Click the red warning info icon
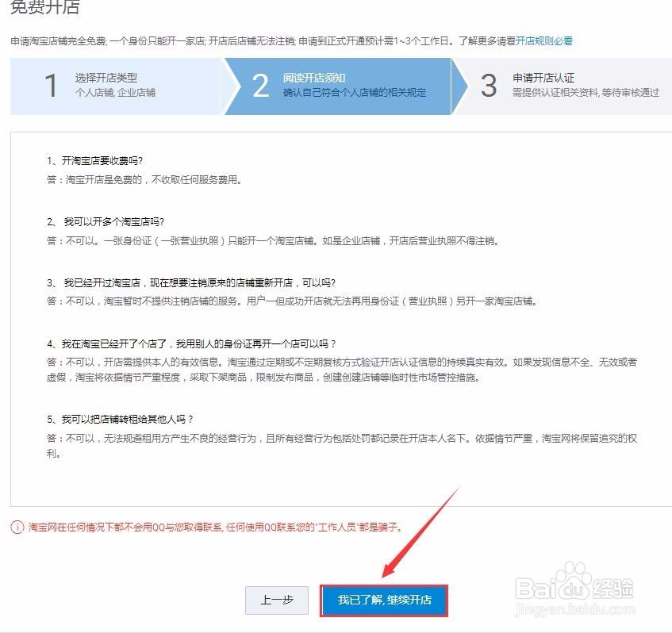This screenshot has width=672, height=633. click(17, 527)
